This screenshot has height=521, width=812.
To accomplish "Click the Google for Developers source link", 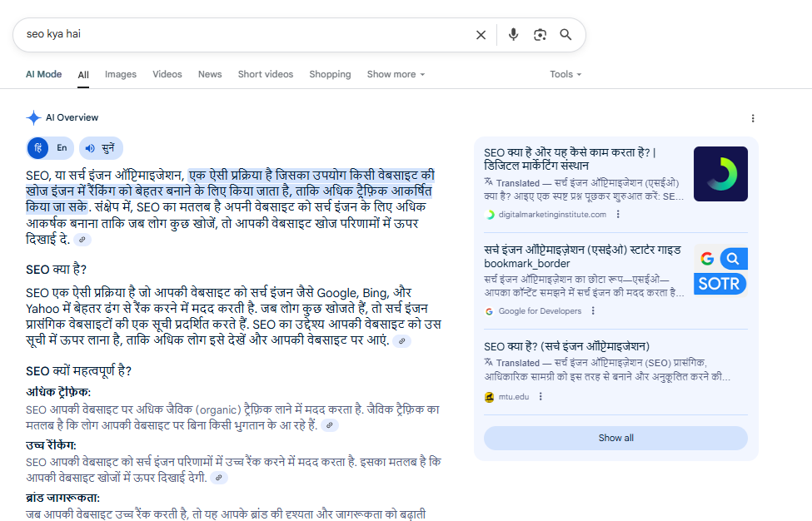I will [540, 311].
